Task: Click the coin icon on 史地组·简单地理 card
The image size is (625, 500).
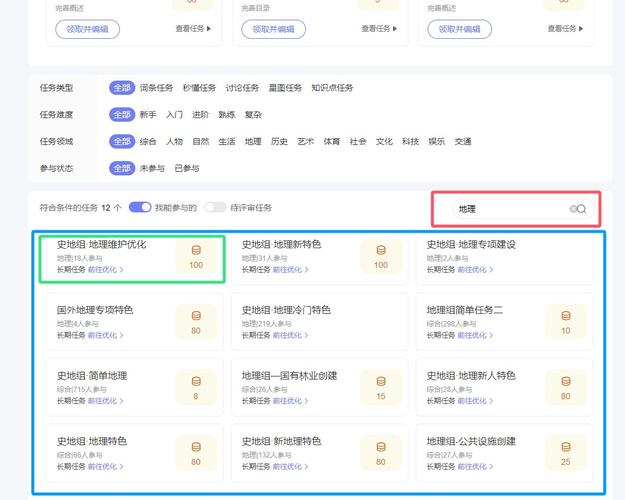Action: coord(196,382)
